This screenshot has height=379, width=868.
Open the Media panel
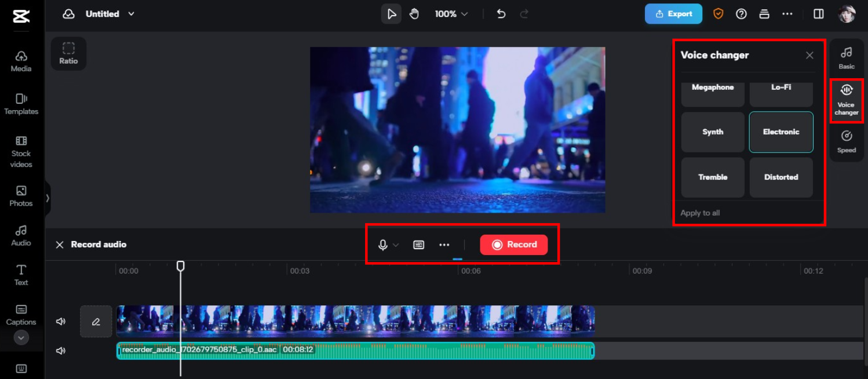[21, 61]
